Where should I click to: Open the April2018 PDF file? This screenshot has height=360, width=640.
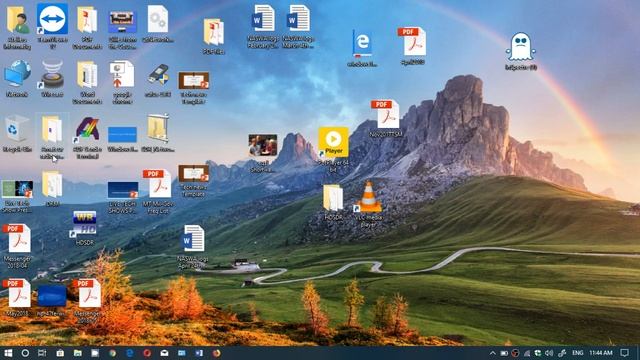pos(412,42)
